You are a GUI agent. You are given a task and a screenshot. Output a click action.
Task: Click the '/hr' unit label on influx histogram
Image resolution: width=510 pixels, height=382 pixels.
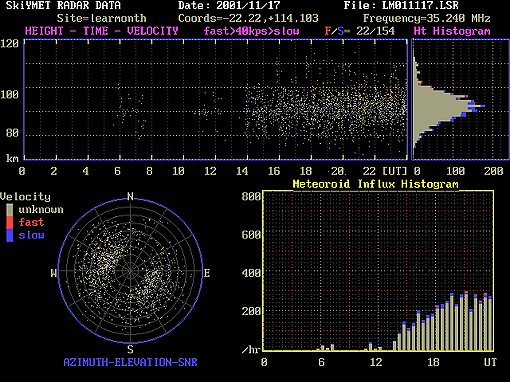(251, 350)
